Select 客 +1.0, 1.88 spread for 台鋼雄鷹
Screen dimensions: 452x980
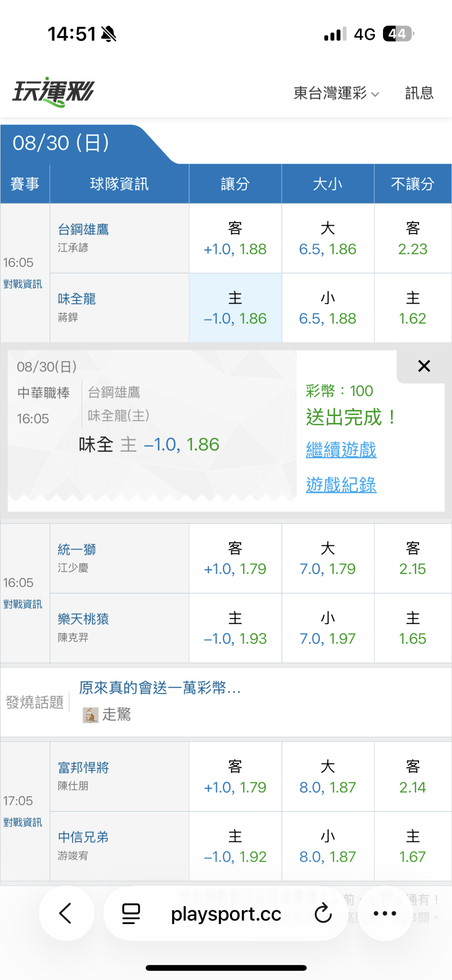coord(235,239)
